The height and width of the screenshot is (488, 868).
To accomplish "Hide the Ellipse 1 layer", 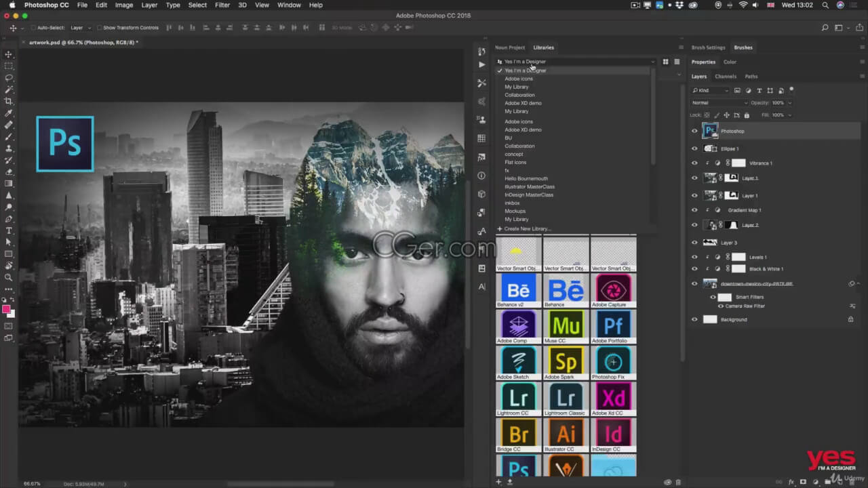I will coord(694,148).
